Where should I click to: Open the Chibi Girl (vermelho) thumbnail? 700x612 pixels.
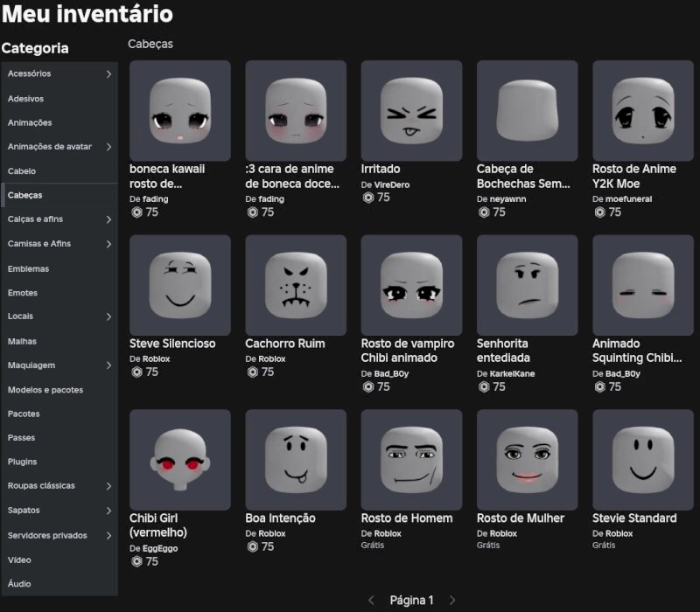point(180,460)
